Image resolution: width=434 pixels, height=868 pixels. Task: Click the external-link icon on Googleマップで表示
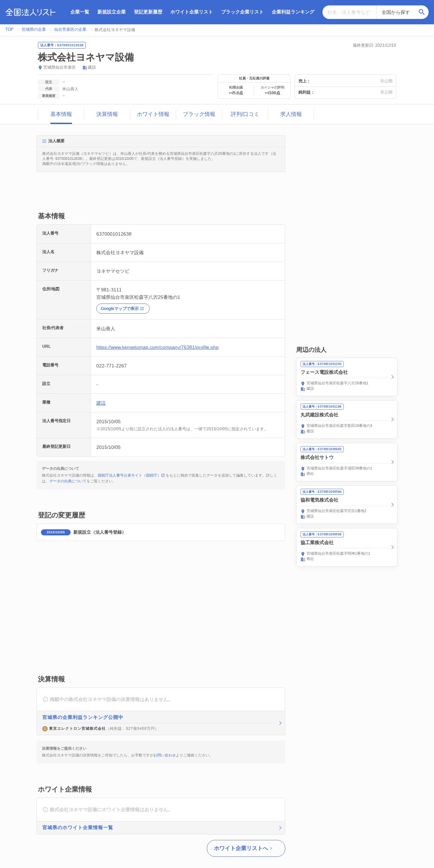142,309
